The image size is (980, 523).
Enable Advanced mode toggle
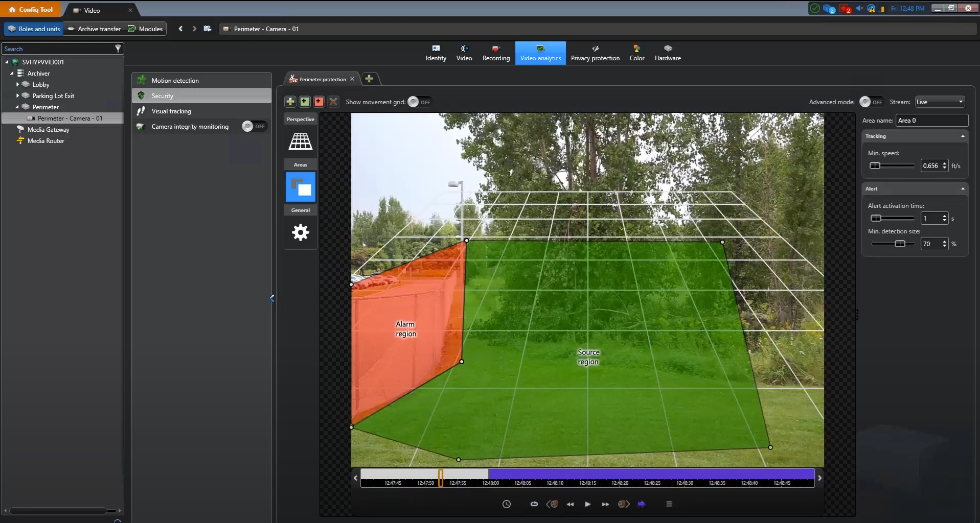coord(871,102)
